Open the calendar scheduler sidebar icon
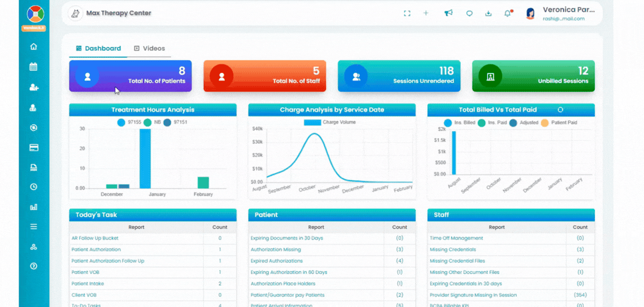The image size is (644, 307). point(34,67)
